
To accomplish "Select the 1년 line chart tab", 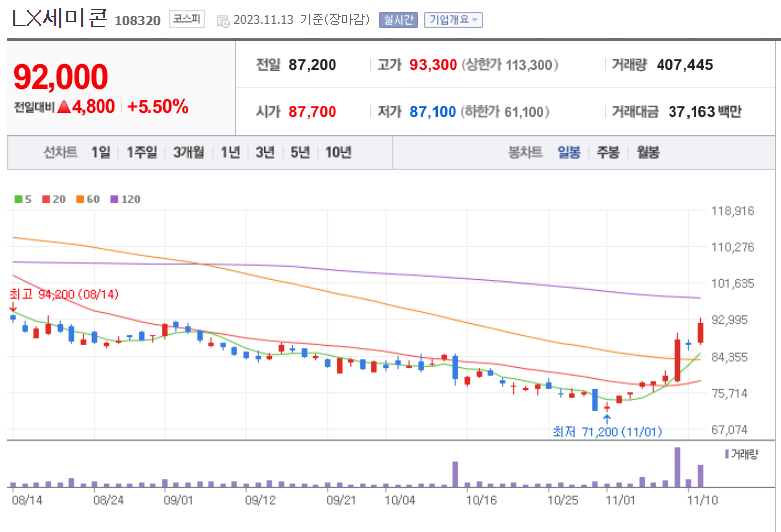I will [x=230, y=152].
